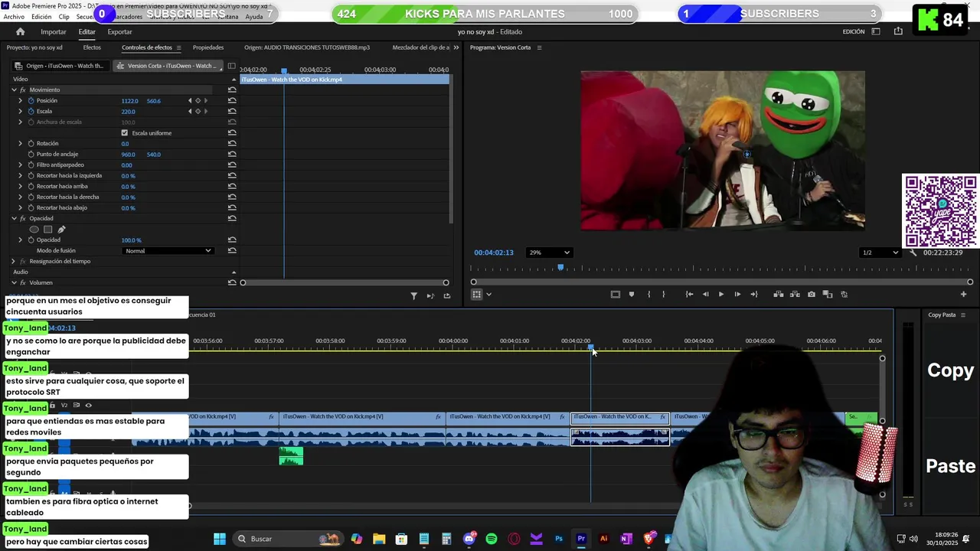The image size is (980, 551).
Task: Export frame with camera icon
Action: [x=812, y=295]
